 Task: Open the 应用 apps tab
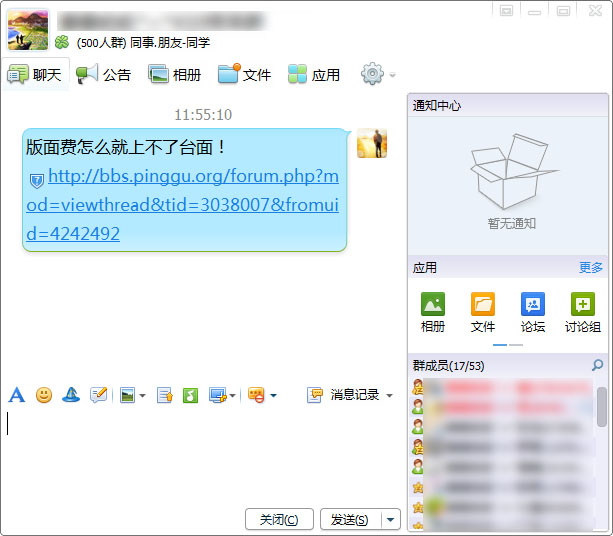(x=314, y=74)
